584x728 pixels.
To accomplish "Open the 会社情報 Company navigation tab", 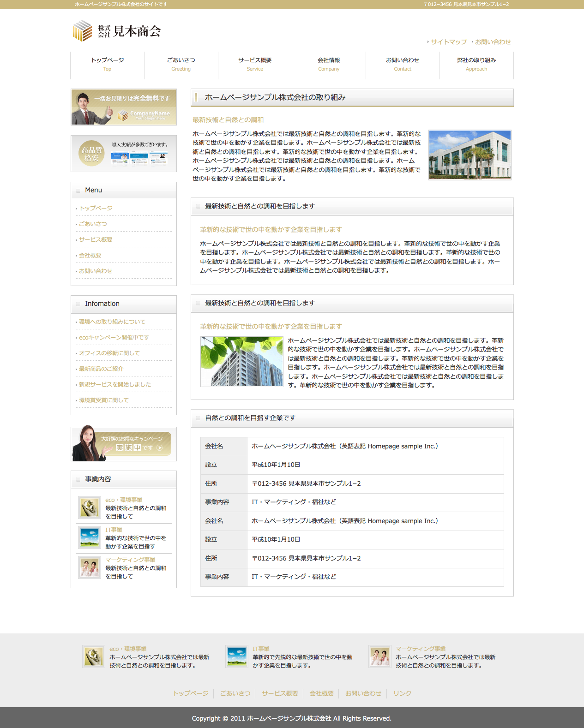I will click(329, 64).
